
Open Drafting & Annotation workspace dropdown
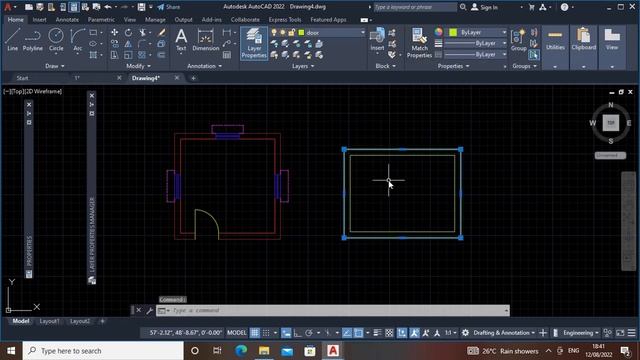coord(504,333)
